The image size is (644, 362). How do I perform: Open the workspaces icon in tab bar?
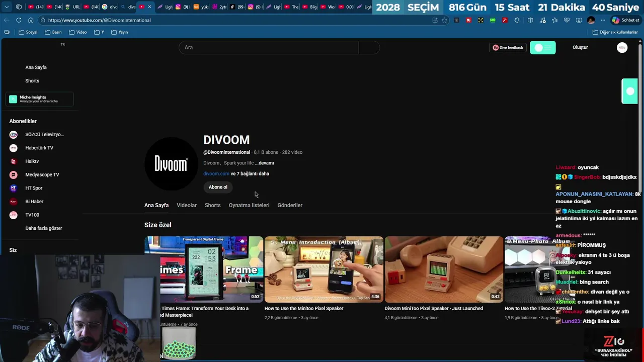coord(19,7)
